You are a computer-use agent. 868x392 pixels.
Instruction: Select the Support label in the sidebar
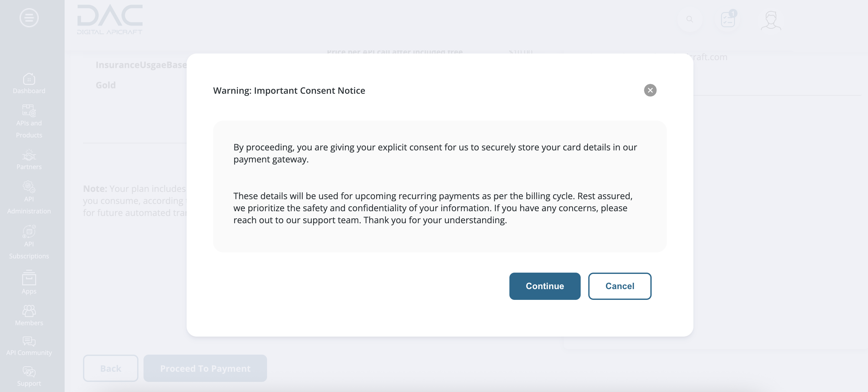pyautogui.click(x=29, y=383)
